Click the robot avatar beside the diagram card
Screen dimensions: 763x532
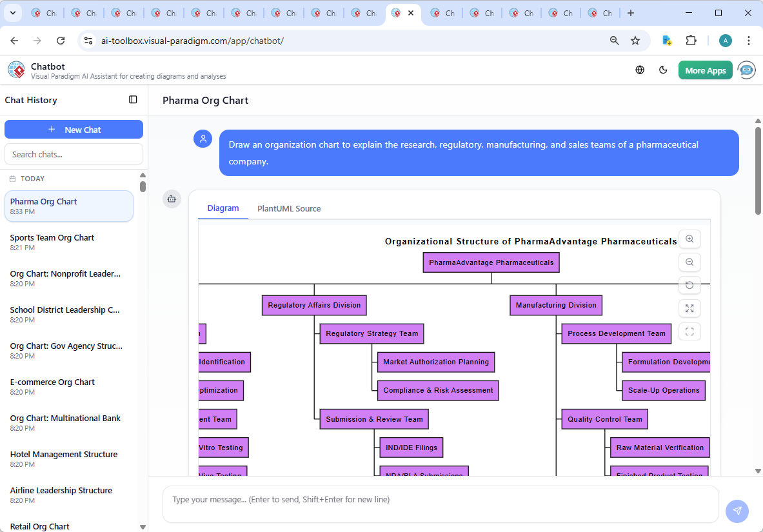172,199
